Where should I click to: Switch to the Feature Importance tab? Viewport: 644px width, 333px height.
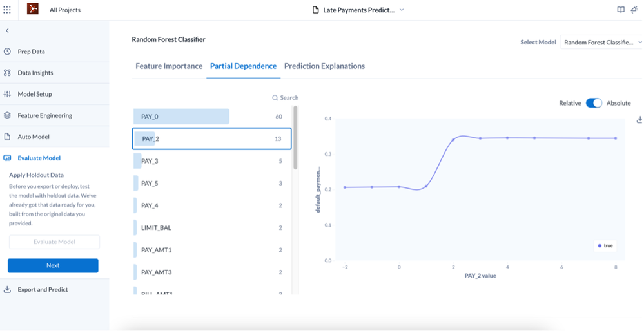pyautogui.click(x=169, y=66)
